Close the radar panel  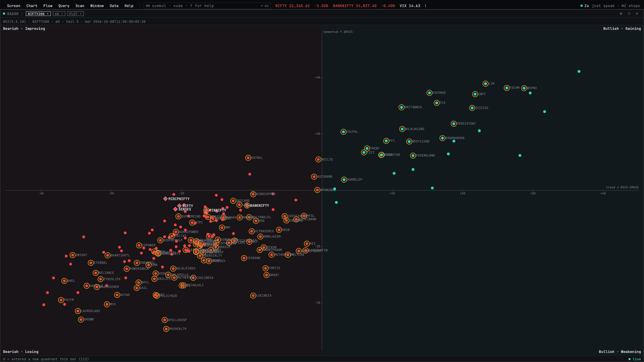click(637, 14)
